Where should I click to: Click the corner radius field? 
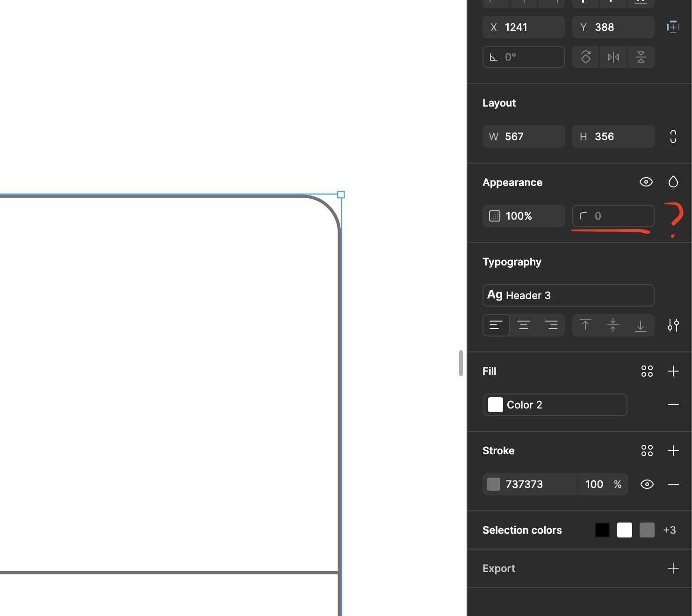coord(613,216)
